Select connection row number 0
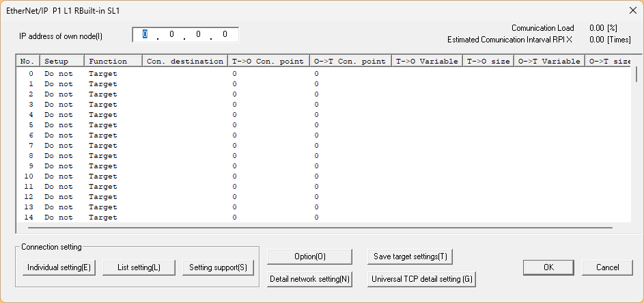This screenshot has width=644, height=303. [x=31, y=74]
